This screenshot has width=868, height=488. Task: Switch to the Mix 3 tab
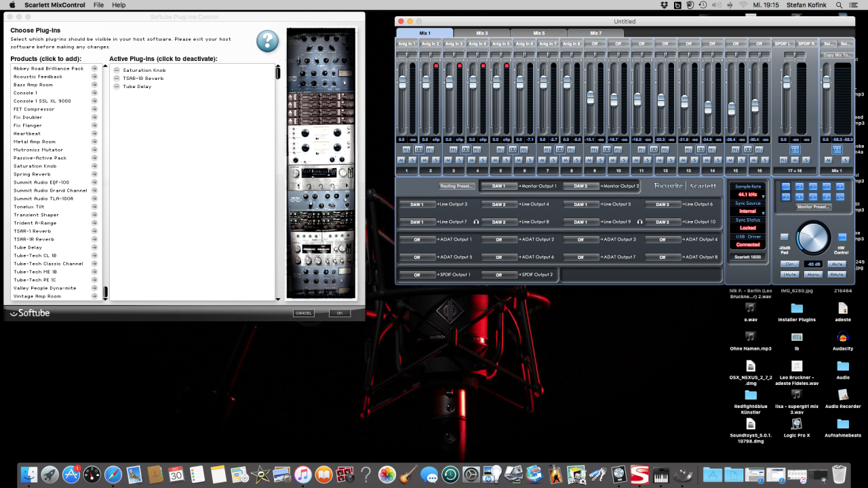click(x=481, y=33)
